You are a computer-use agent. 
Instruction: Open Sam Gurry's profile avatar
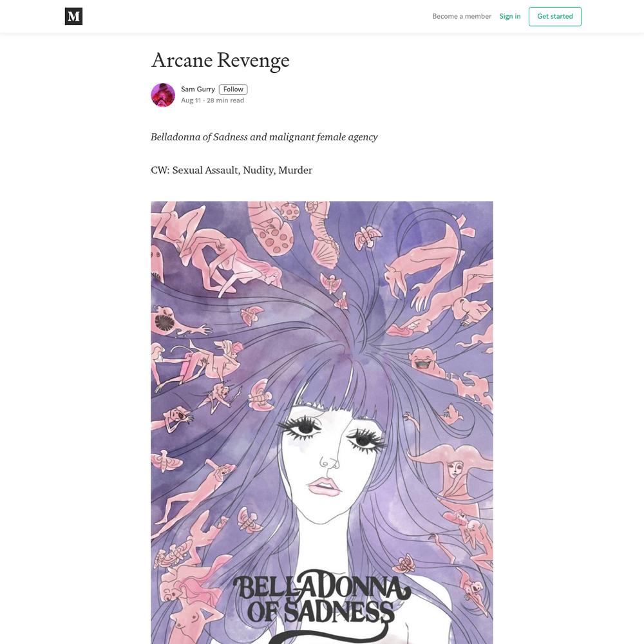[x=163, y=95]
